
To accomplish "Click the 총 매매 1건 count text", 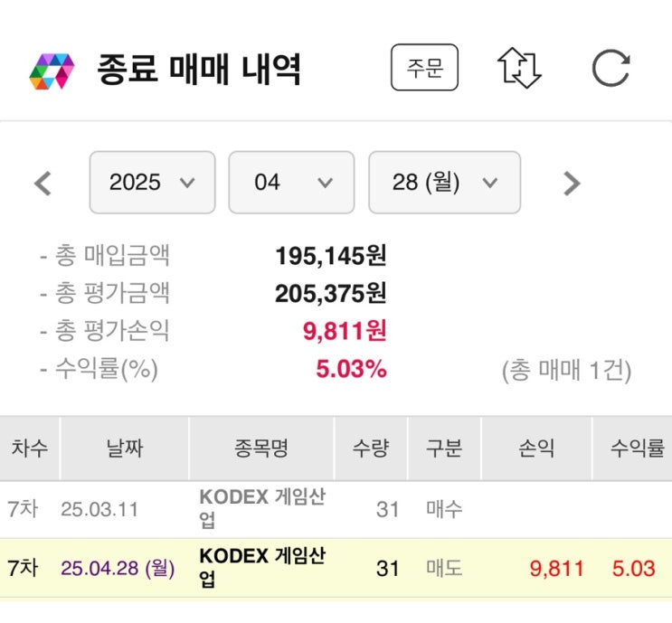I will pos(566,371).
